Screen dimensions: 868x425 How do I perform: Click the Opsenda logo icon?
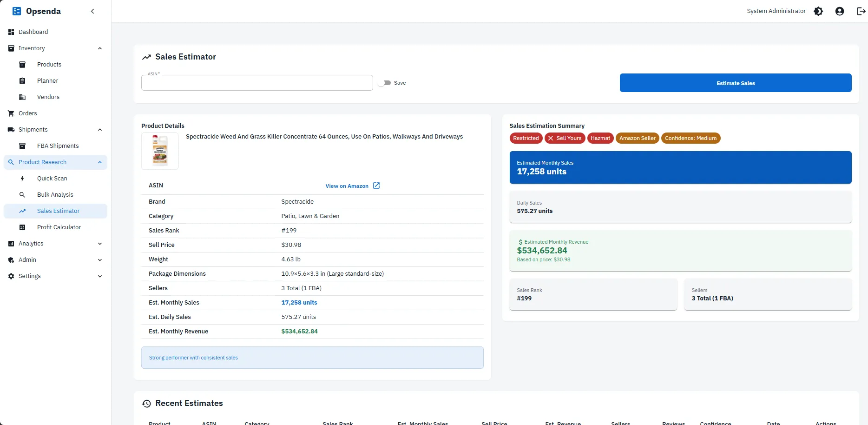17,11
